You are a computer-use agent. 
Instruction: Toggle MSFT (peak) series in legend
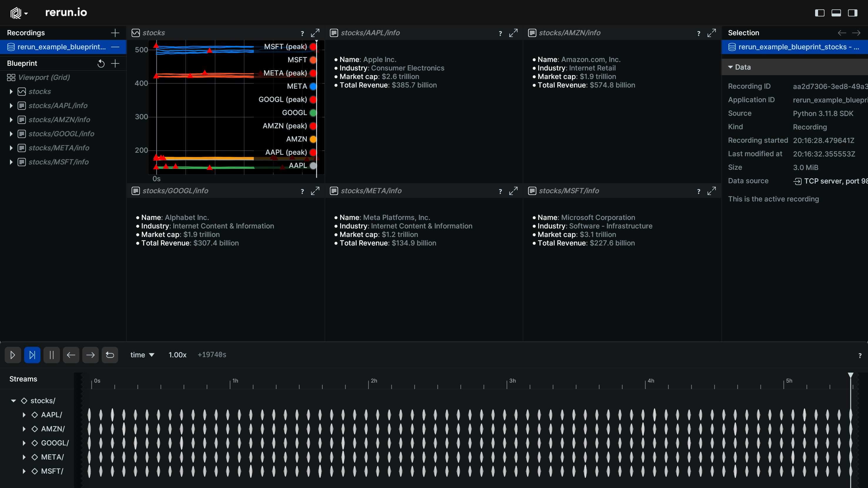pos(290,46)
